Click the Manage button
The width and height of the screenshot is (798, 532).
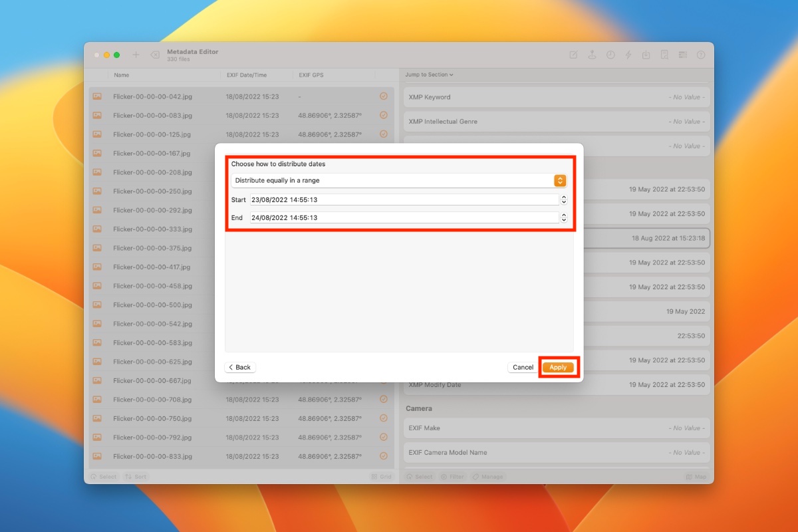tap(487, 477)
